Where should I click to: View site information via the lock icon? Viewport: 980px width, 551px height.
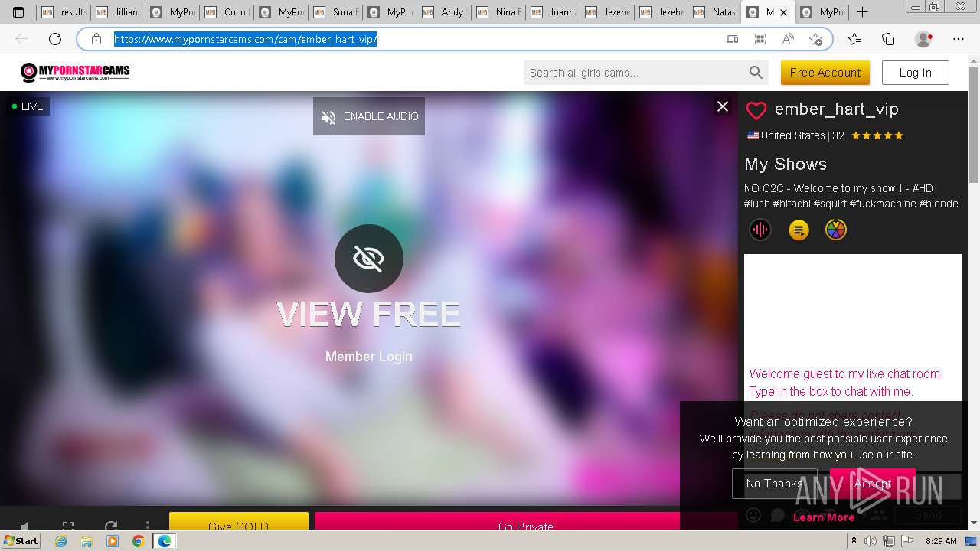pyautogui.click(x=96, y=39)
